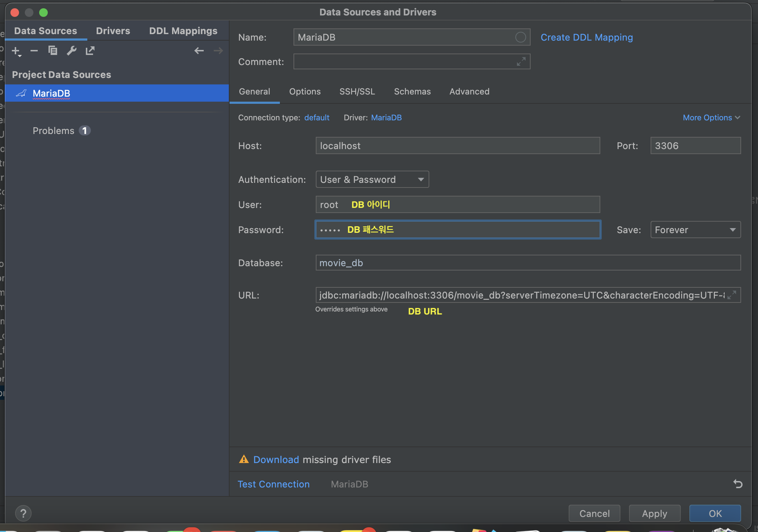The width and height of the screenshot is (758, 532).
Task: Click the Test Connection link
Action: [x=273, y=484]
